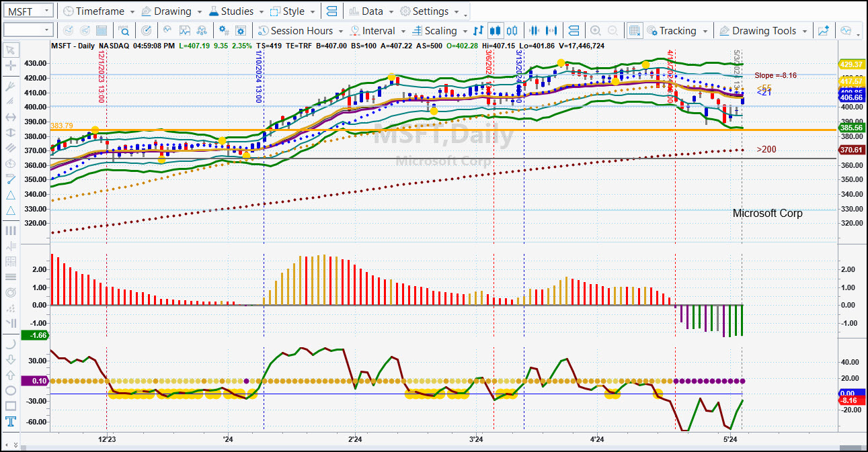Click the empty combo box under the symbol field

coord(28,30)
